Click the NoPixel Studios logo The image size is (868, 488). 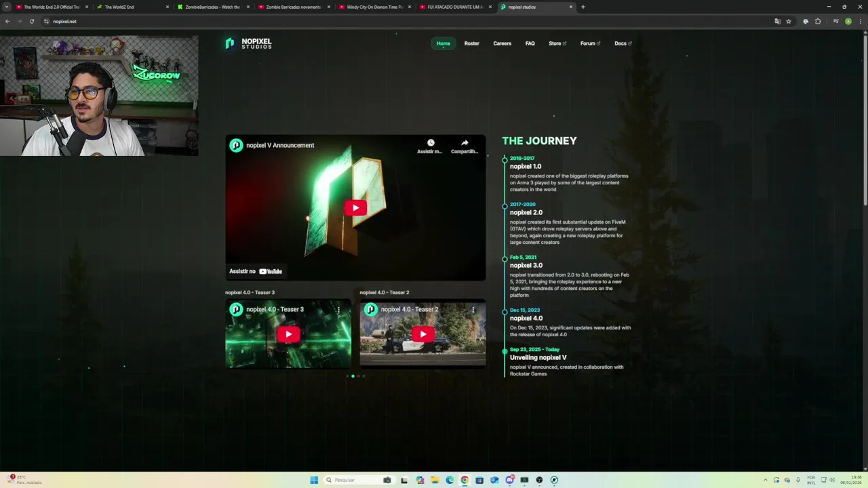(248, 43)
